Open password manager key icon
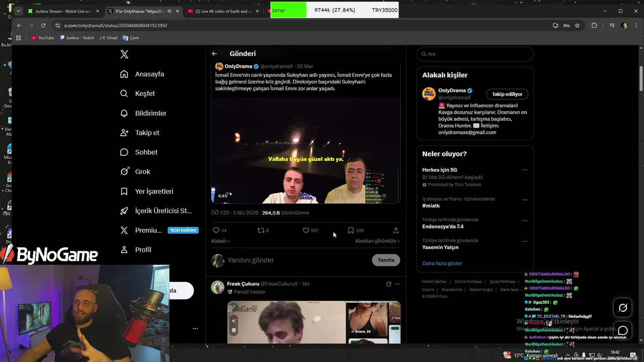This screenshot has height=362, width=644. pyautogui.click(x=567, y=25)
